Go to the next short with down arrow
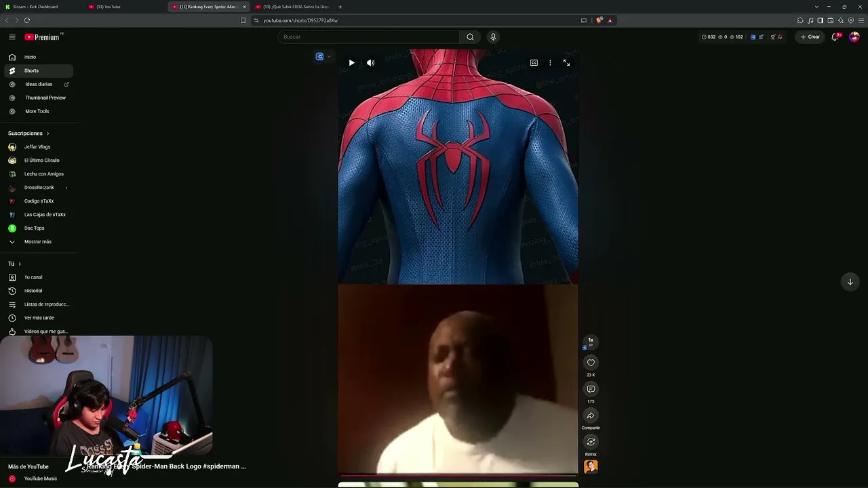868x488 pixels. coord(850,282)
